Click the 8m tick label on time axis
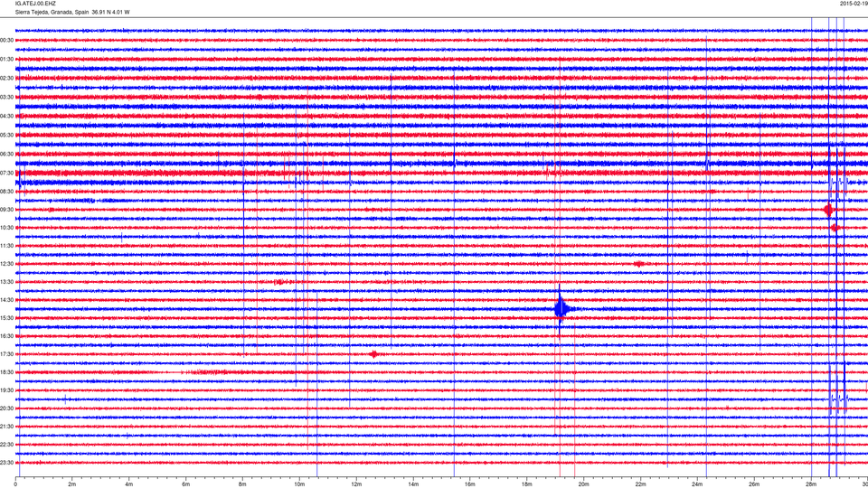 [242, 484]
